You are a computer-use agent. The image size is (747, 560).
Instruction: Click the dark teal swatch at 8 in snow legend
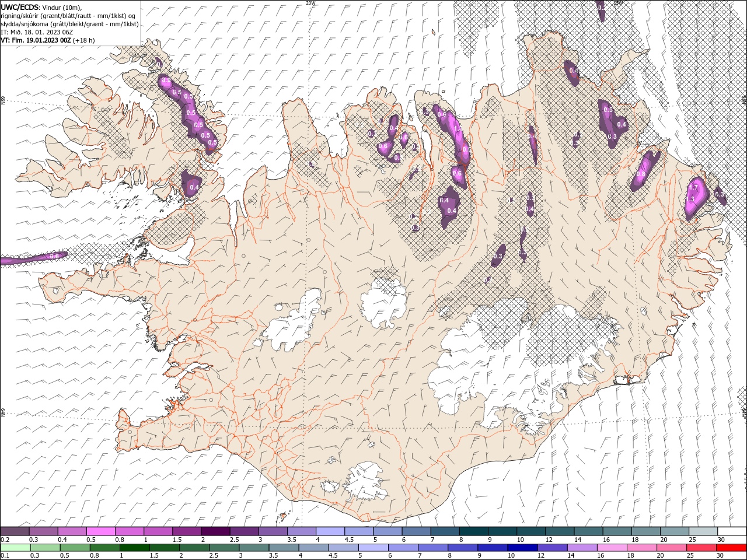(474, 531)
